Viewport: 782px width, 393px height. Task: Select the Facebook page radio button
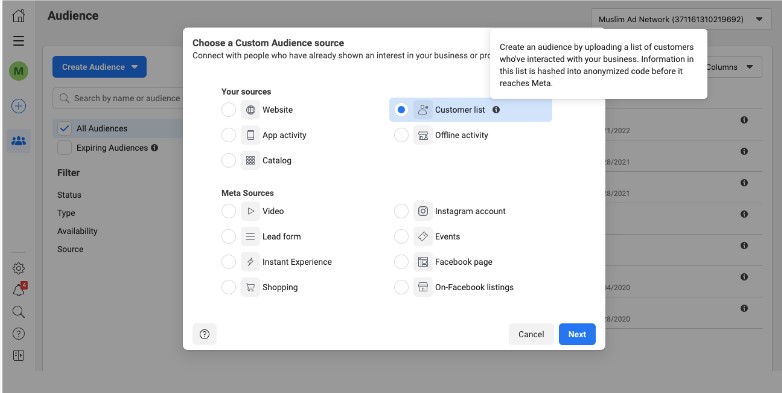401,262
